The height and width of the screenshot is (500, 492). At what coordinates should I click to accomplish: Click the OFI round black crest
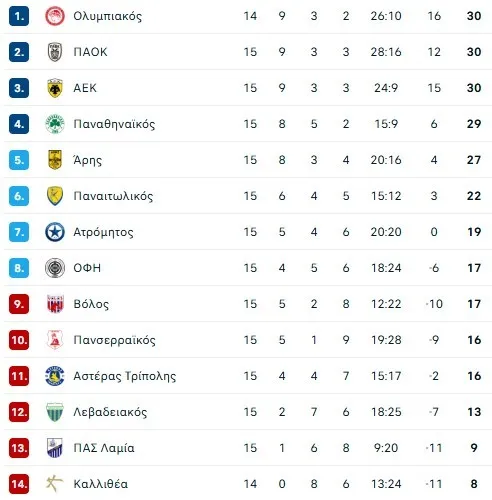click(55, 268)
